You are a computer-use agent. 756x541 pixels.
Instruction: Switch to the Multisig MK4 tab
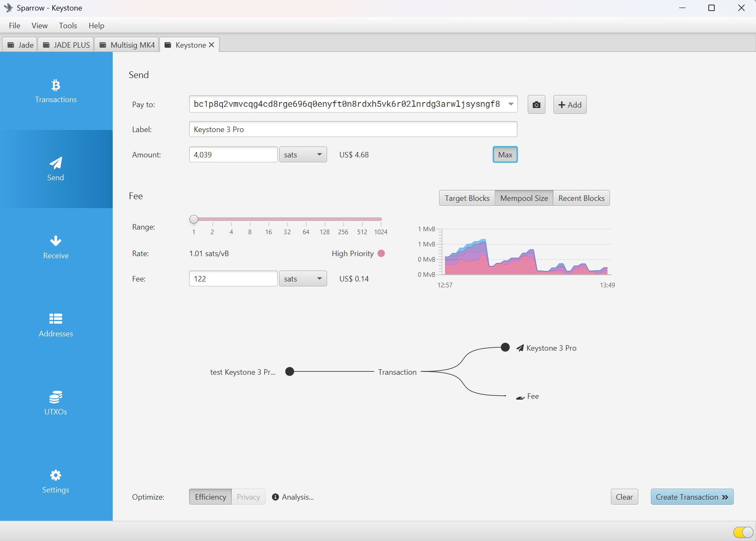pyautogui.click(x=127, y=45)
